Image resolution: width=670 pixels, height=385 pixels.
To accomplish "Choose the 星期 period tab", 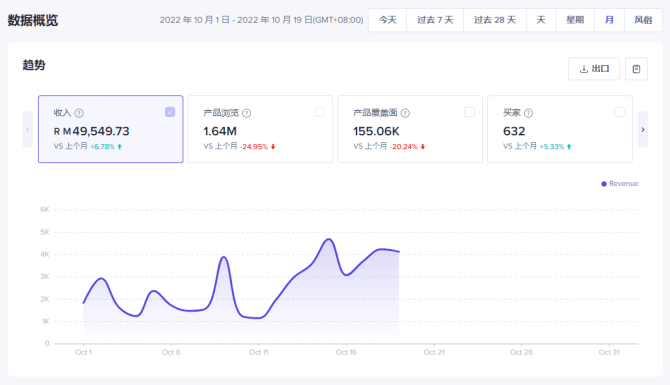I will (x=575, y=20).
